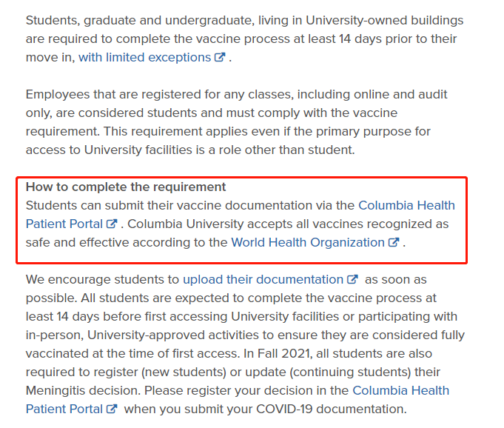The width and height of the screenshot is (504, 428).
Task: Open Columbia Health Patient Portal link in last paragraph
Action: tap(400, 390)
